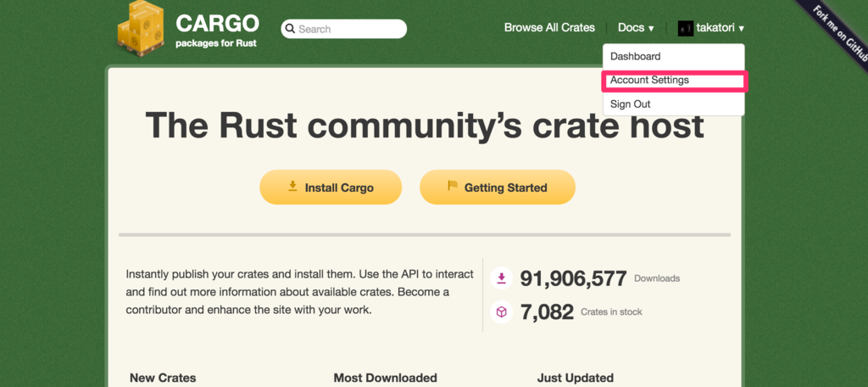
Task: Click the CARGO site title
Action: coord(217,23)
